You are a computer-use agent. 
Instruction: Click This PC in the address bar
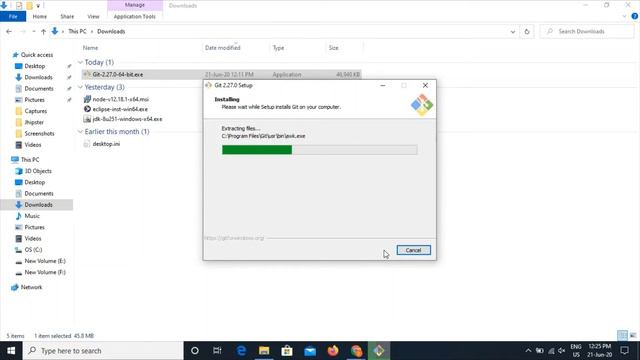click(77, 31)
